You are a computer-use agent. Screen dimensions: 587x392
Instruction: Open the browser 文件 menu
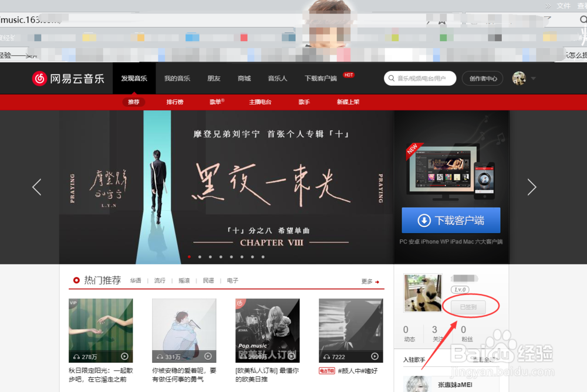pos(564,6)
